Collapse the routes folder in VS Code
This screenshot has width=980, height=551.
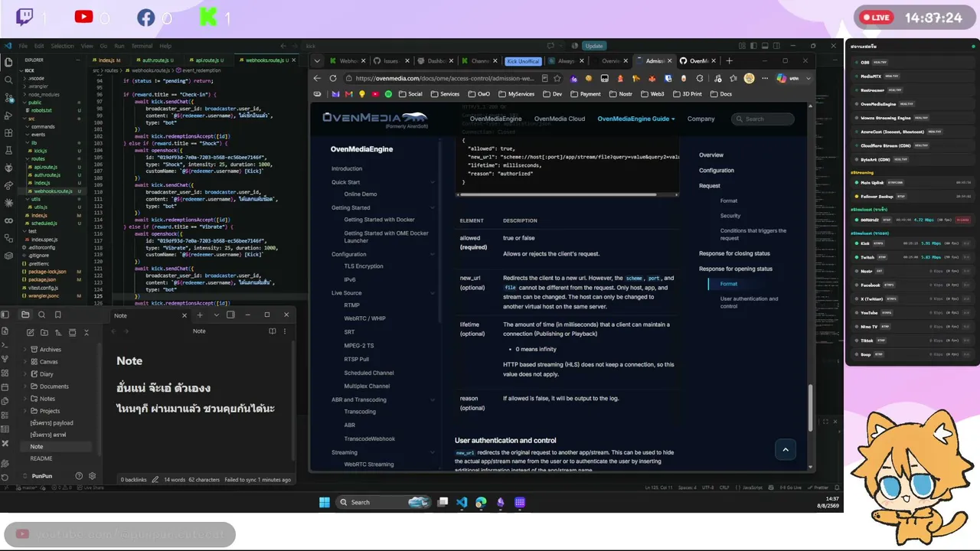pyautogui.click(x=38, y=158)
